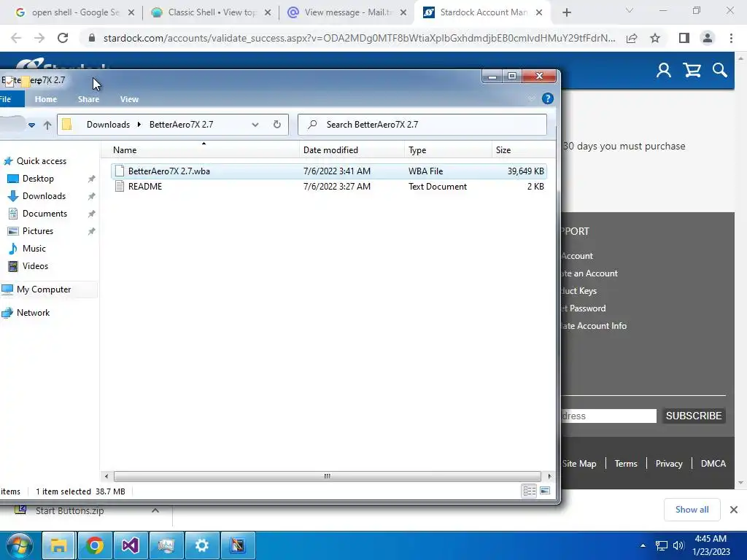Open Chrome from the taskbar

(x=94, y=545)
